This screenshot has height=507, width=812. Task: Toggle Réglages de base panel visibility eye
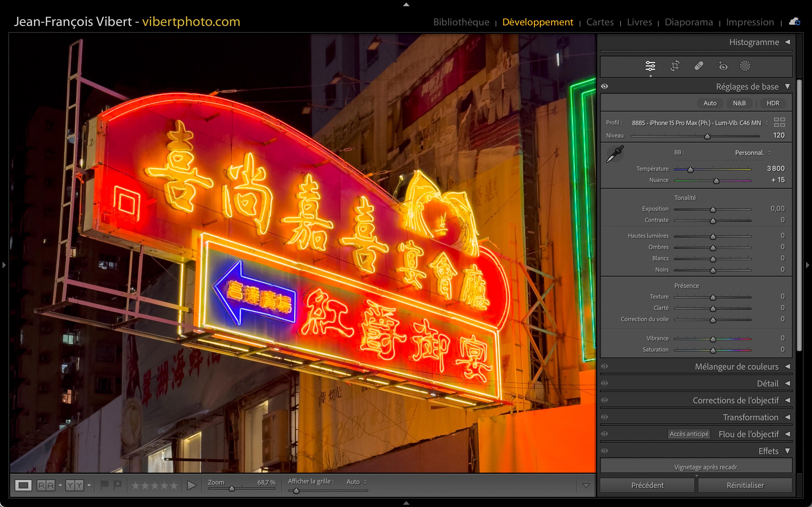[605, 86]
